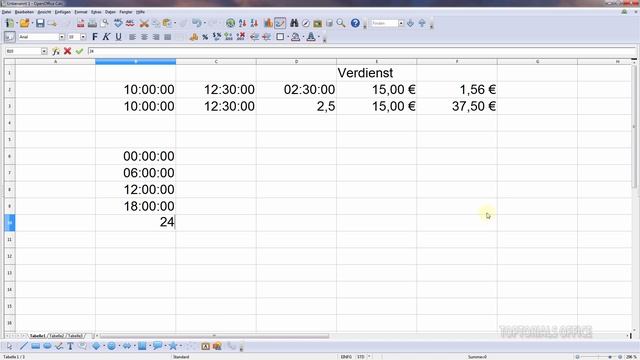Click Add Decimal Place icon
The width and height of the screenshot is (640, 360).
click(229, 37)
